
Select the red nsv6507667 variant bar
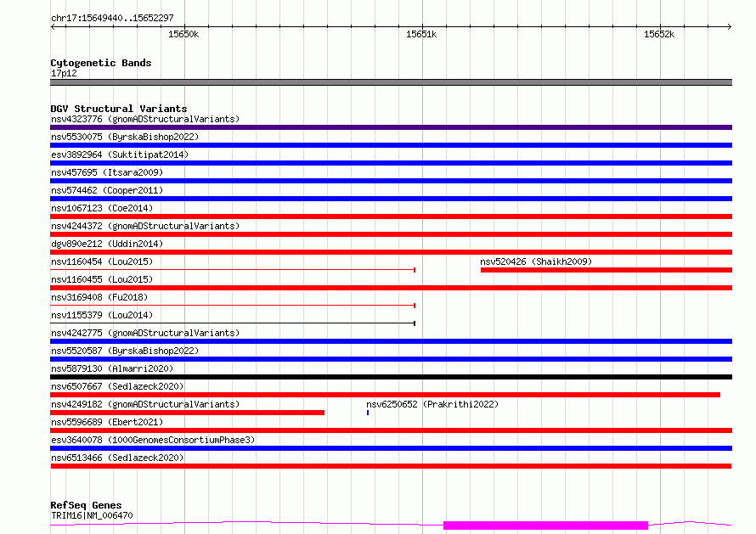pyautogui.click(x=386, y=395)
